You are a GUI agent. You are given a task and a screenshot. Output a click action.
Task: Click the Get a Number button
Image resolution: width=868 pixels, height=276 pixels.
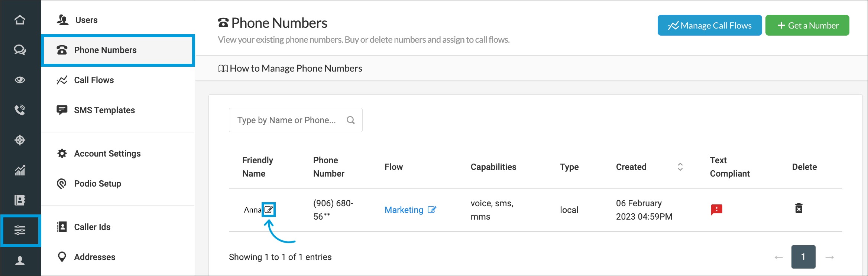[807, 25]
